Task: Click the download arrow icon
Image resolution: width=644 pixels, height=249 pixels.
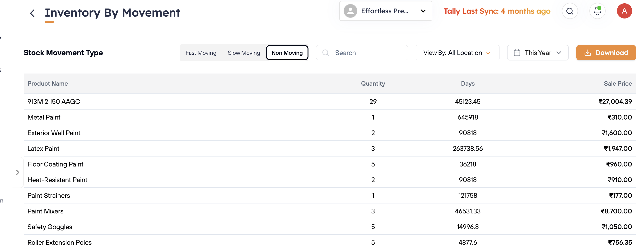Action: (x=588, y=53)
